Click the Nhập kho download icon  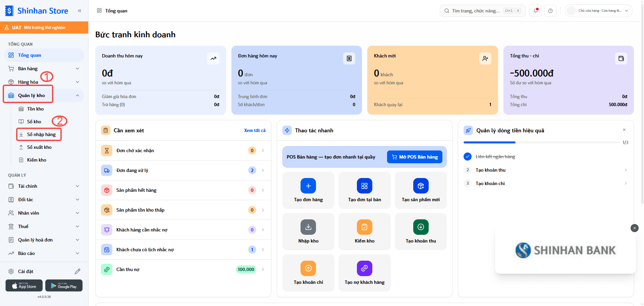tap(308, 227)
